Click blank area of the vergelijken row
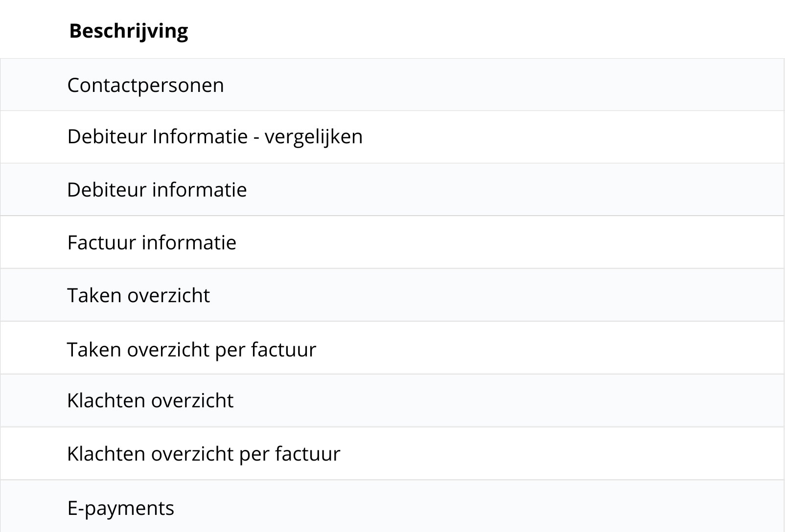The width and height of the screenshot is (785, 532). click(x=538, y=136)
